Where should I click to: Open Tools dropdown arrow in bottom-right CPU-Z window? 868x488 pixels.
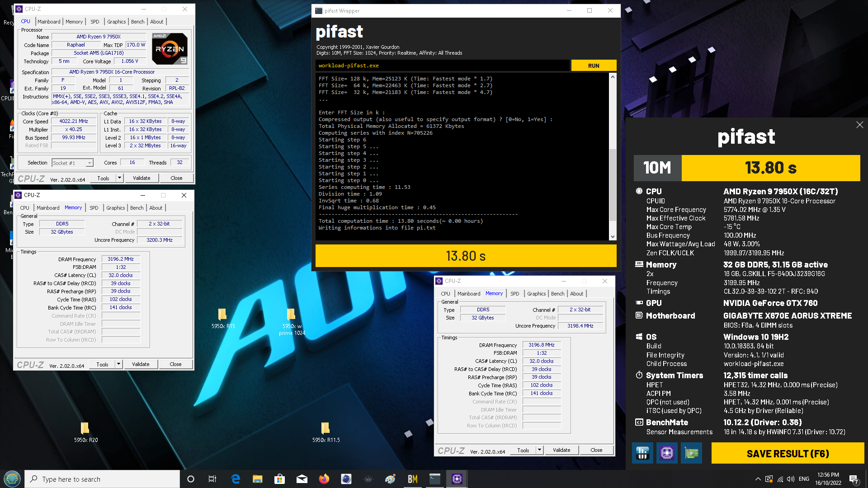539,450
